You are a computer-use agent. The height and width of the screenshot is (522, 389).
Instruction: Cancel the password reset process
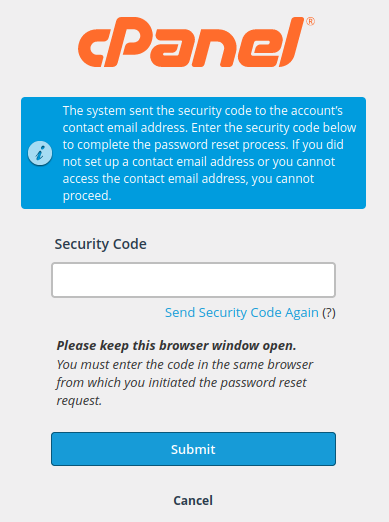tap(193, 500)
